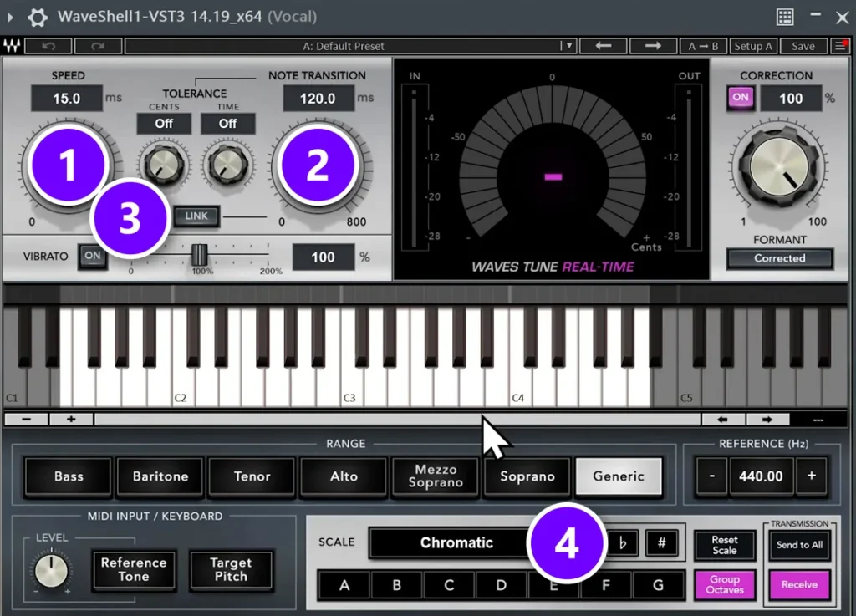The image size is (856, 616).
Task: Shift keyboard left with arrow button
Action: [723, 419]
